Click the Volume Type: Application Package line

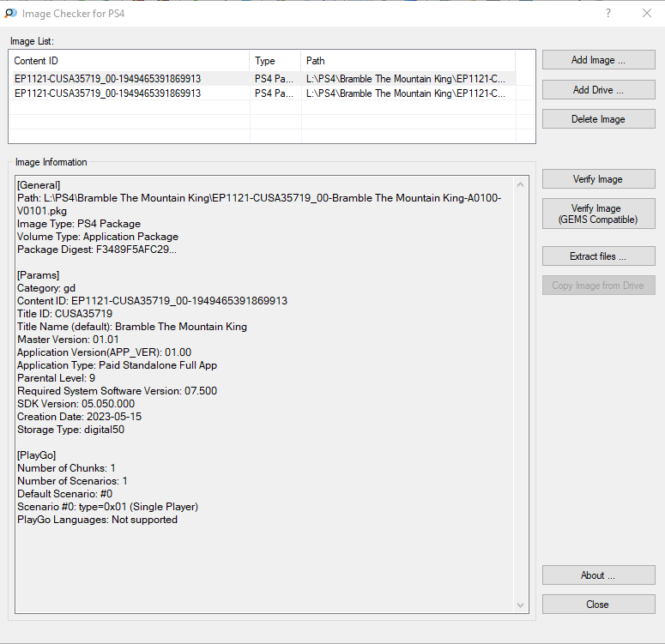coord(98,237)
